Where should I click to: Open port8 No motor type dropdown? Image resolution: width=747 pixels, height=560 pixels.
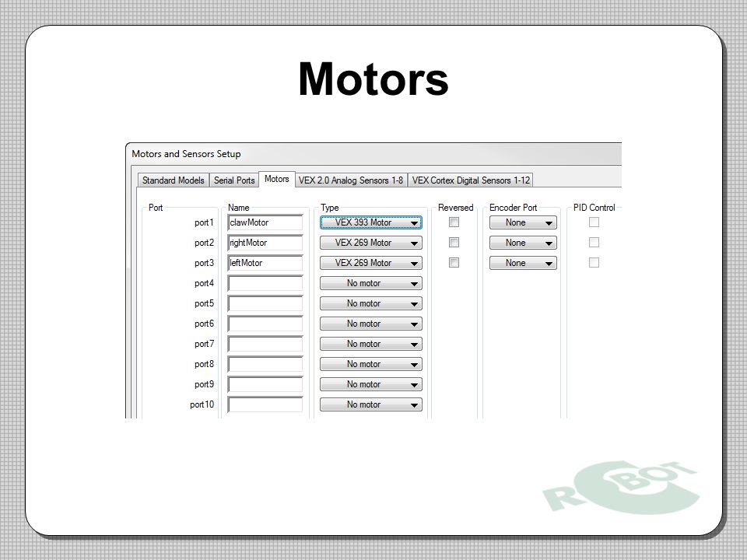click(x=371, y=364)
